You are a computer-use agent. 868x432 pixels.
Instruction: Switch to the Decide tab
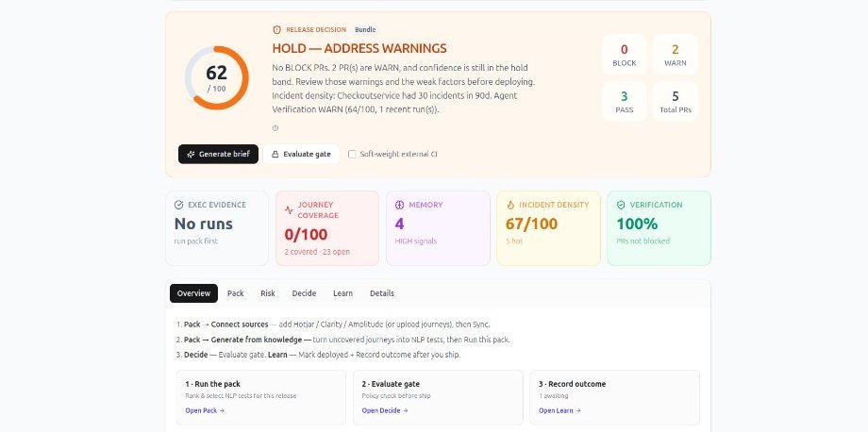click(x=304, y=293)
